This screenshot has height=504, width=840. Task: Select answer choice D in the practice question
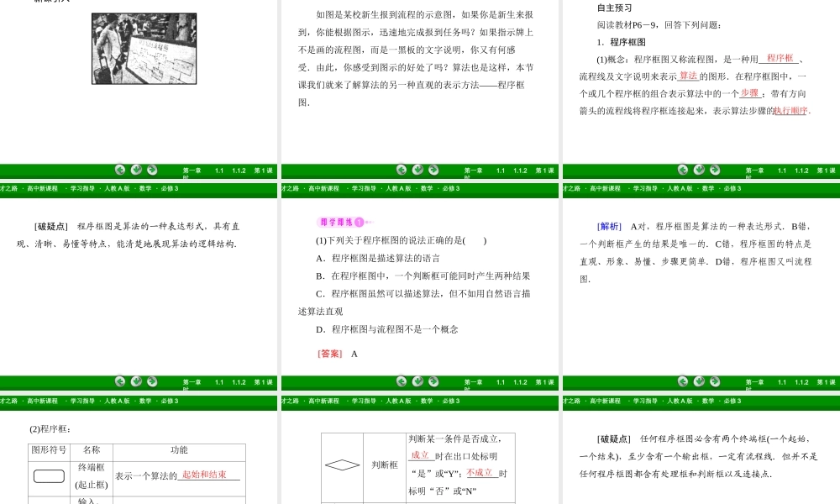(x=319, y=329)
